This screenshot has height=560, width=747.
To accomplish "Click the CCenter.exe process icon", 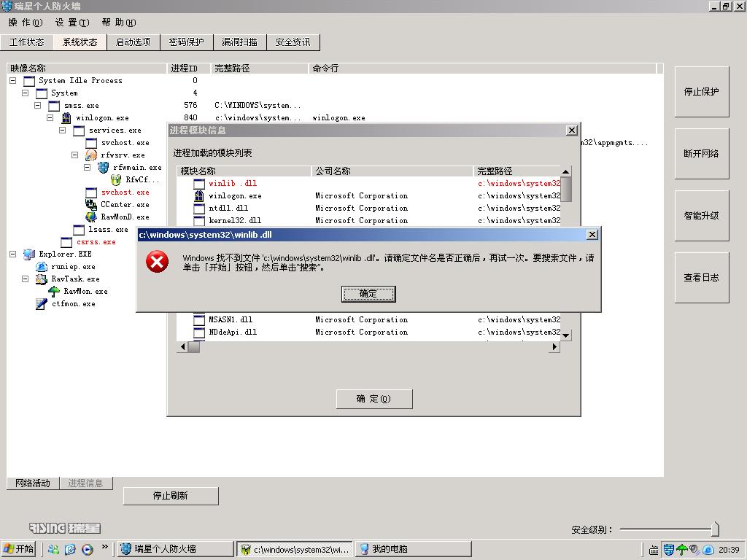I will click(x=91, y=204).
